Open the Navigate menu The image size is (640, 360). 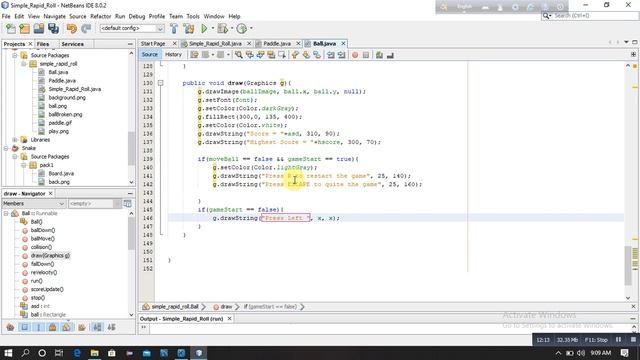point(54,16)
